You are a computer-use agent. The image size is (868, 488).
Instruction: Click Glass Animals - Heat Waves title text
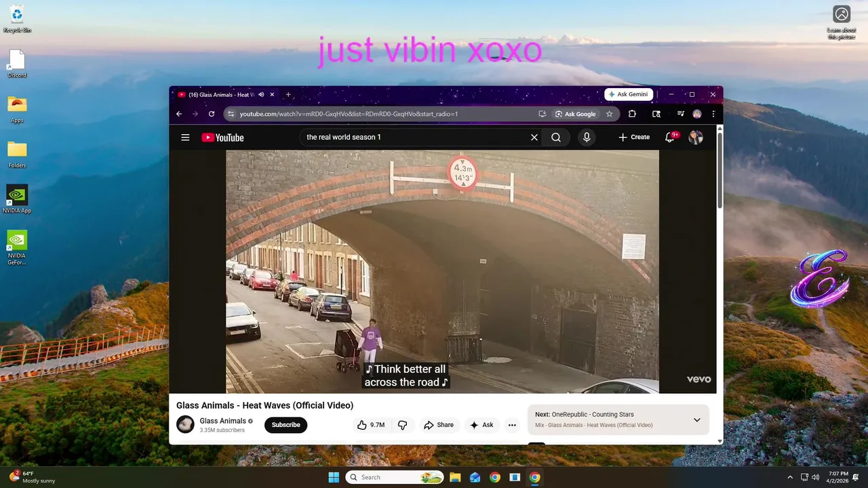click(264, 405)
